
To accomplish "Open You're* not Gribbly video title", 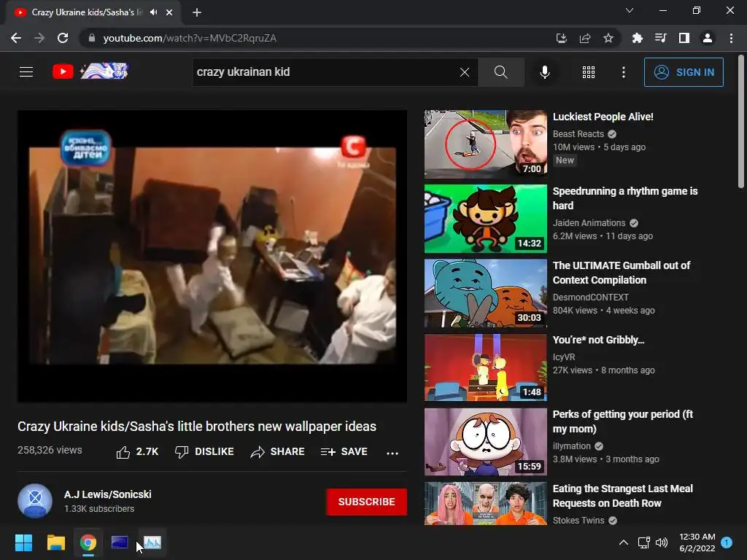I will click(598, 340).
